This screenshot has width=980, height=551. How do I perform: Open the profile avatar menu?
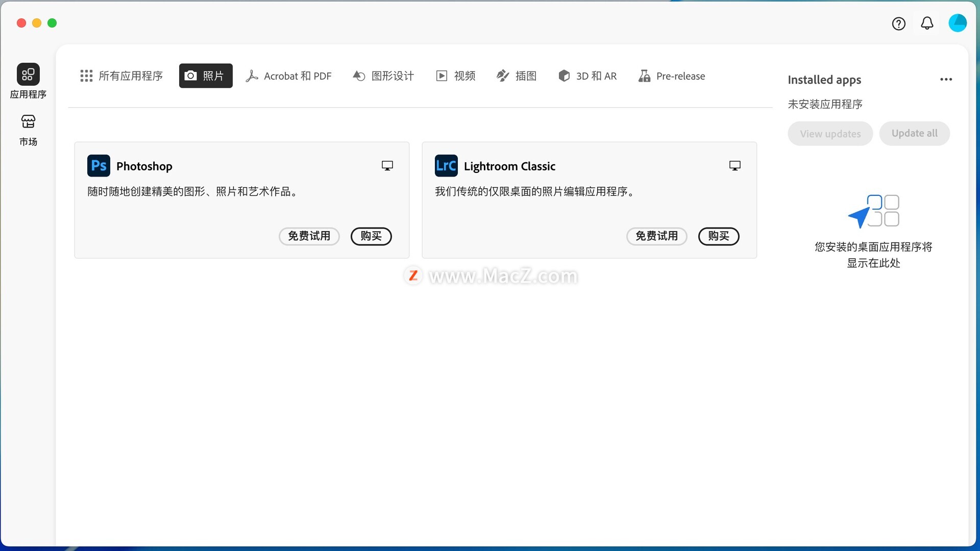[958, 23]
